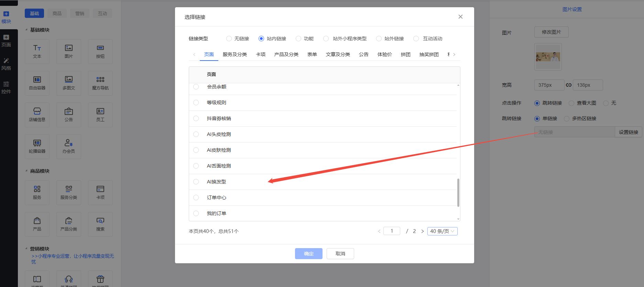The image size is (644, 287).
Task: Collapse the 基础模块 section
Action: (x=27, y=30)
